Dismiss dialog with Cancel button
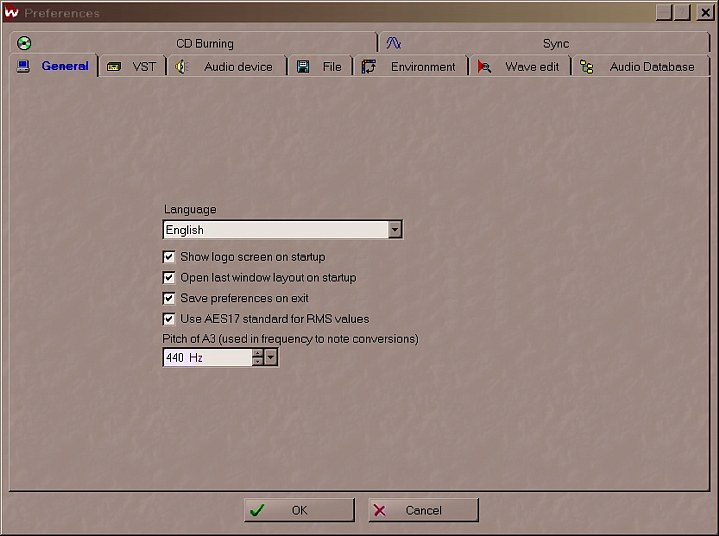This screenshot has height=536, width=719. click(423, 510)
